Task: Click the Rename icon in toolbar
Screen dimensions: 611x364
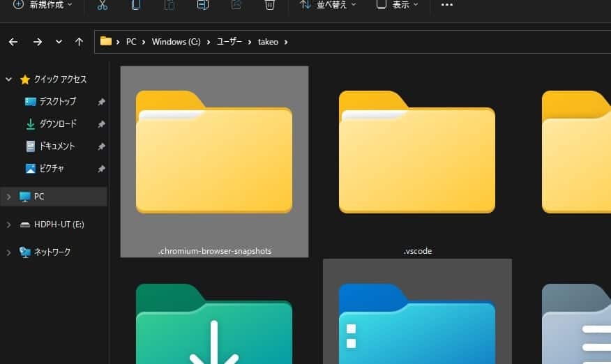Action: (203, 5)
